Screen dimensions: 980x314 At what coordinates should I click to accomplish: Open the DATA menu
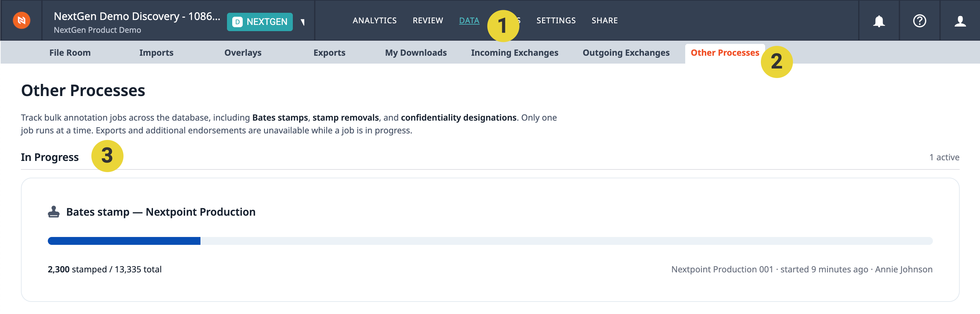(469, 21)
